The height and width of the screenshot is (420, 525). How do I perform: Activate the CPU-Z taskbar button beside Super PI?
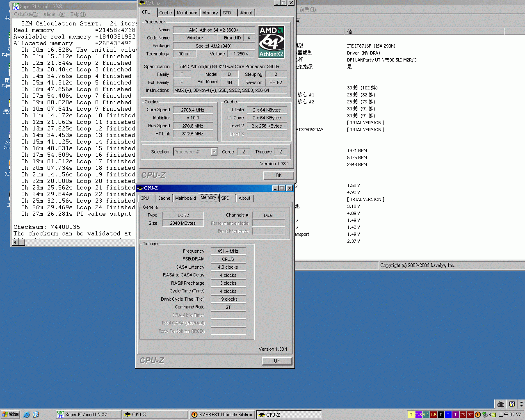[x=155, y=415]
